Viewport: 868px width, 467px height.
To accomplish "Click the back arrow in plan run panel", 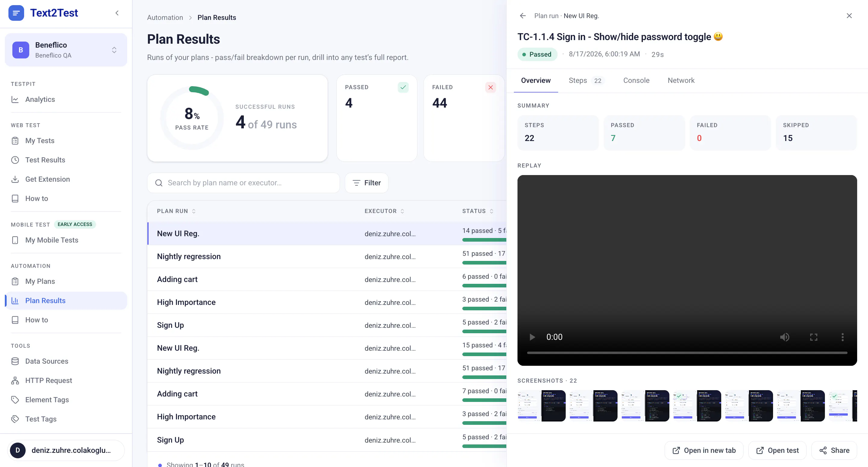I will coord(523,16).
